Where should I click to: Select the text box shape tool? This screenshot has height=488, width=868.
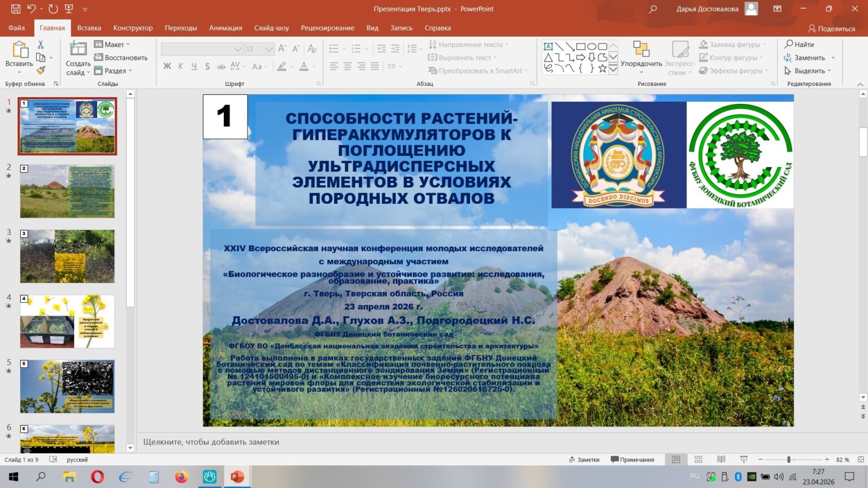[x=548, y=46]
